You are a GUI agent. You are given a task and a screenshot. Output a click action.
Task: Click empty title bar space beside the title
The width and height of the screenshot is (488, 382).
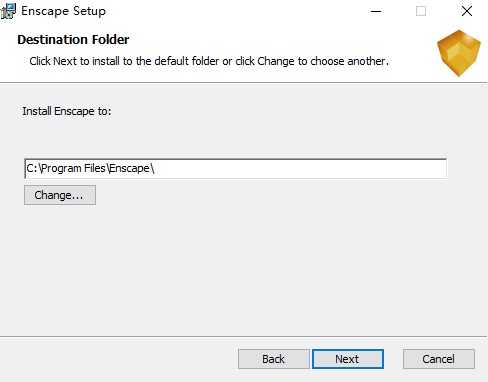click(233, 11)
